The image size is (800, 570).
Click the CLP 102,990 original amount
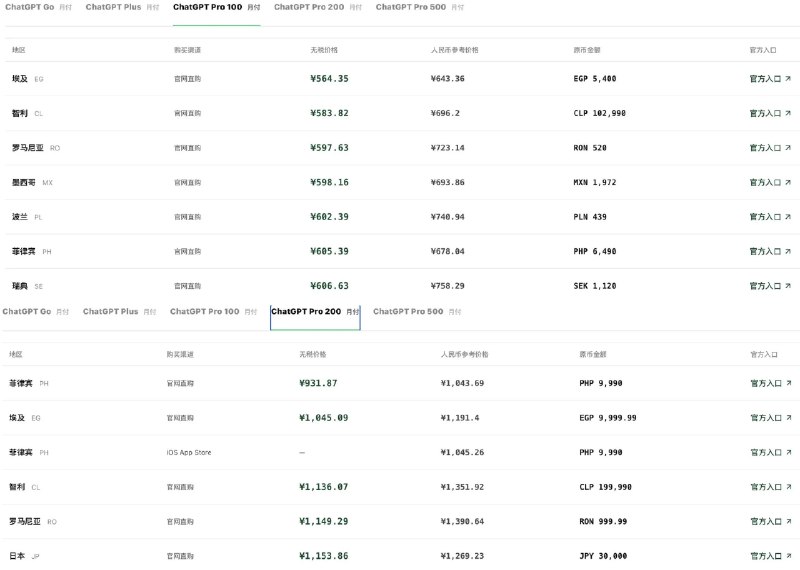click(599, 113)
